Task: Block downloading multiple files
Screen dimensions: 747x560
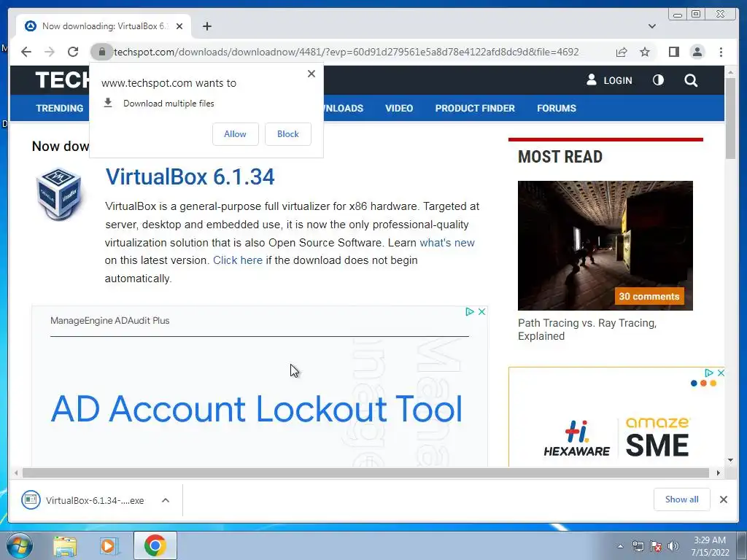Action: 287,134
